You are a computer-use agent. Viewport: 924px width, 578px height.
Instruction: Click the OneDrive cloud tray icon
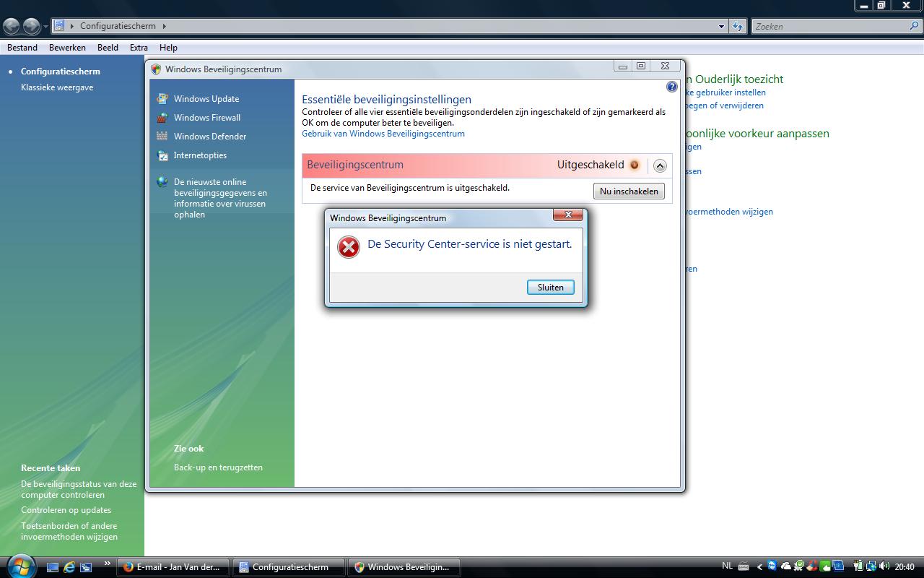coord(786,566)
